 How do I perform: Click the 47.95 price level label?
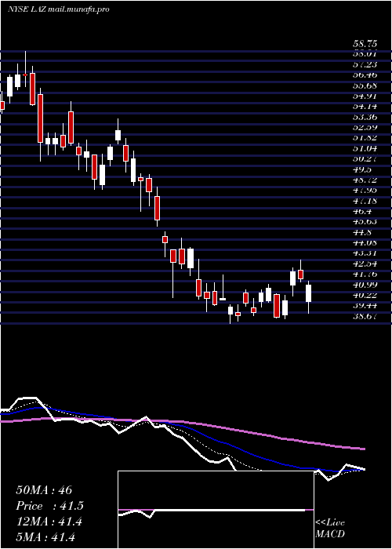(x=365, y=191)
